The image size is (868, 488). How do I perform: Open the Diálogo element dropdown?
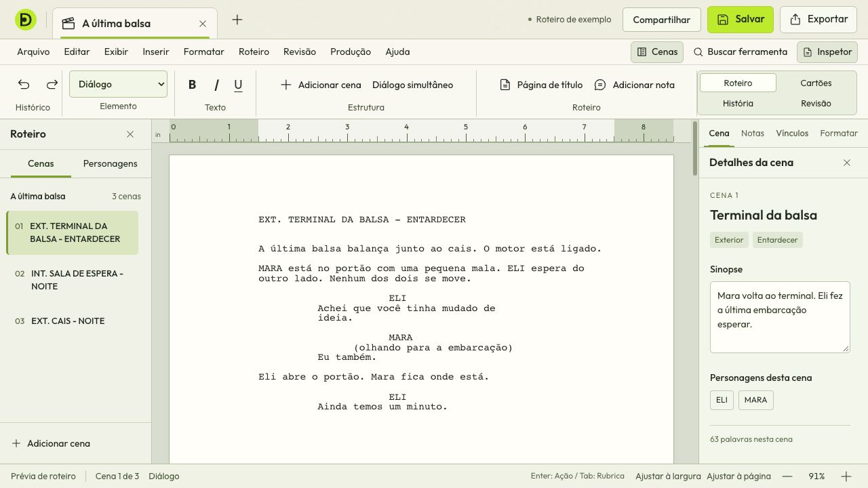click(118, 84)
